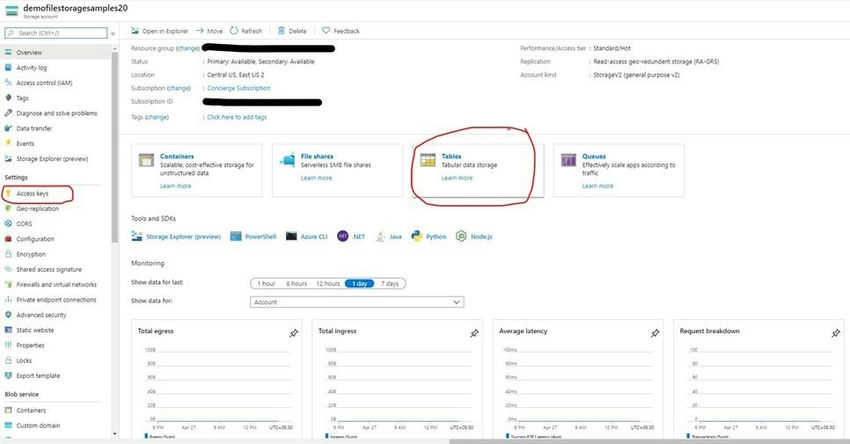Click the Containers tile icon

coord(146,160)
